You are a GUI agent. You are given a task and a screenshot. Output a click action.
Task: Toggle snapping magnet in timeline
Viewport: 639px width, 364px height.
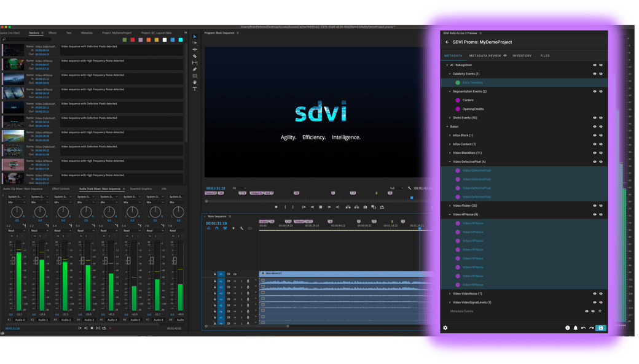(x=217, y=228)
